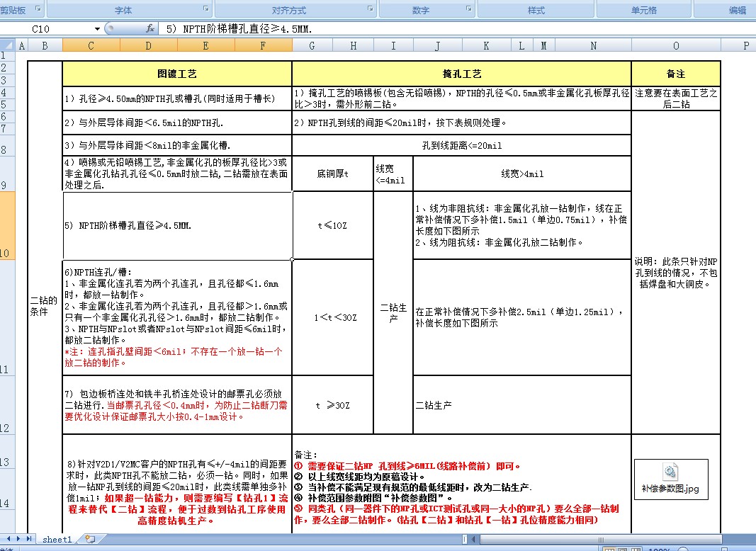The image size is (756, 551).
Task: Open the 剪贴板 group dialog launcher
Action: (38, 8)
